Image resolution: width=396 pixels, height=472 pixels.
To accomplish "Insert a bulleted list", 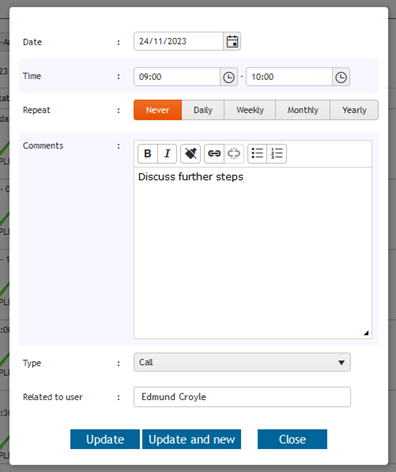I will pyautogui.click(x=257, y=154).
